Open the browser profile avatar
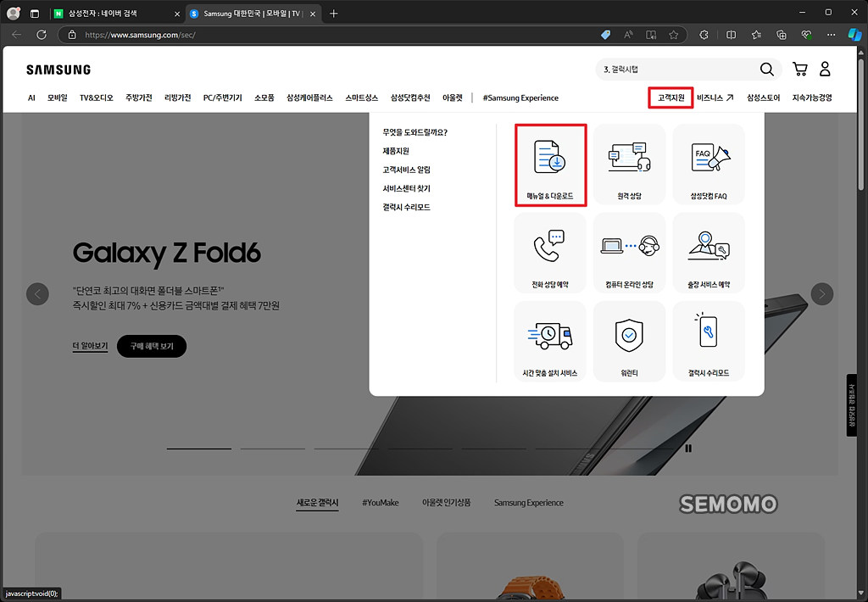868x602 pixels. coord(14,14)
